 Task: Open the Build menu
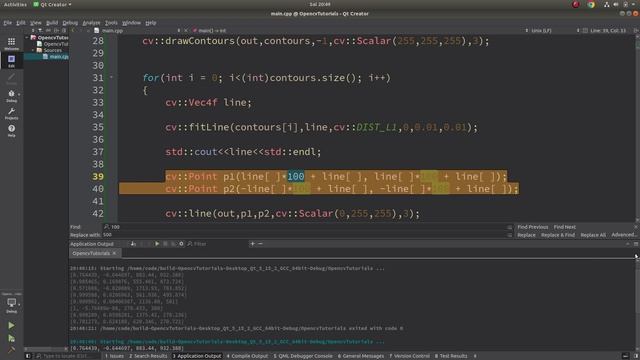tap(52, 23)
